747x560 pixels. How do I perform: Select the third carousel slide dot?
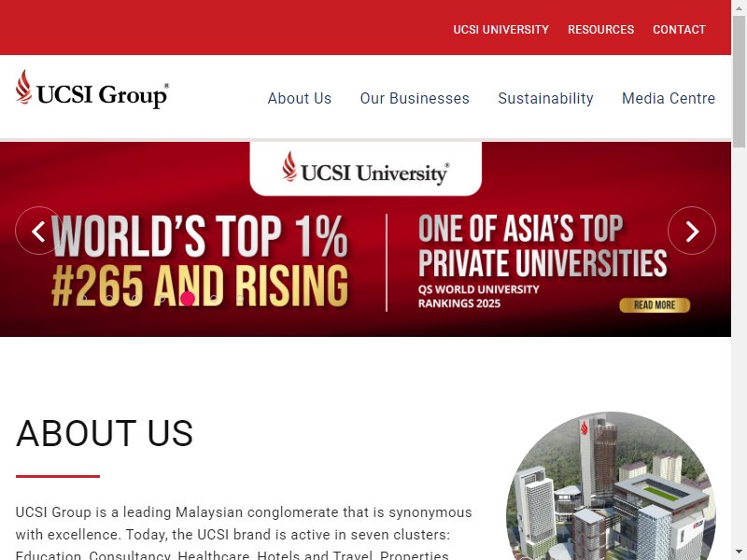tap(134, 299)
